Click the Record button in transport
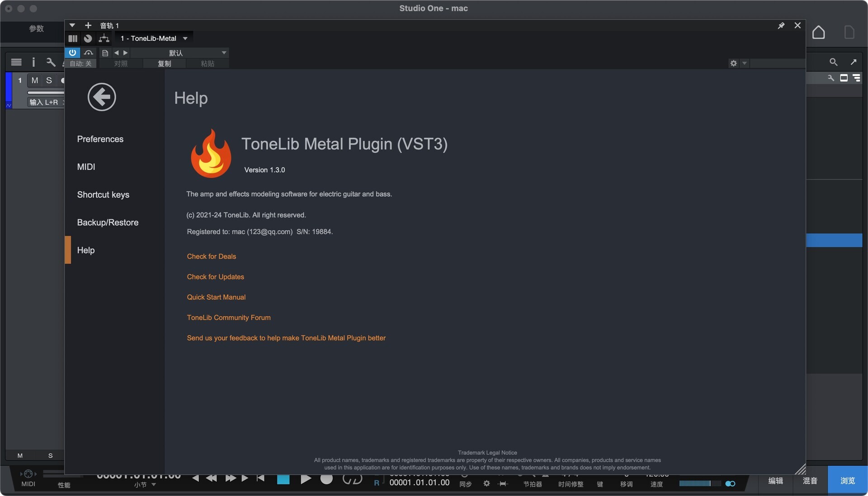The image size is (868, 496). [x=326, y=479]
